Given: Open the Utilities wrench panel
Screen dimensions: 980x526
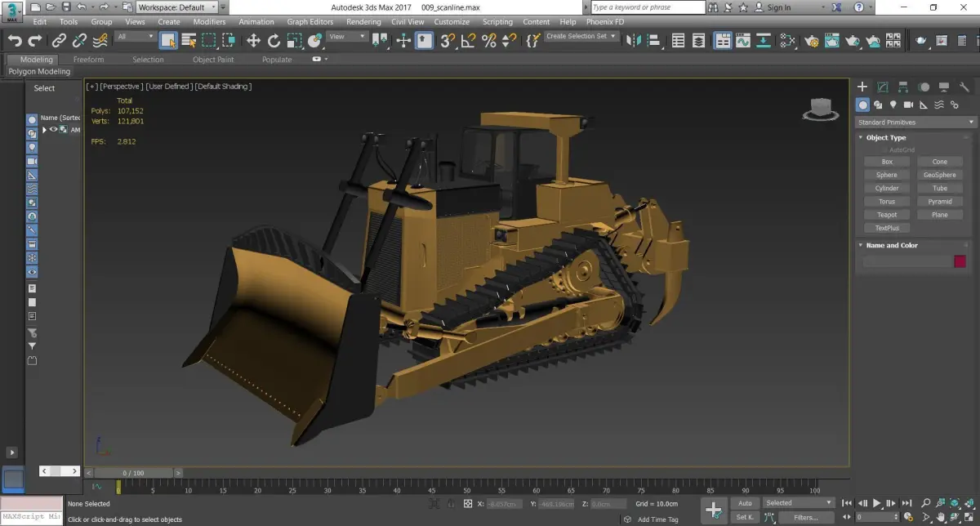Looking at the screenshot, I should [x=964, y=87].
